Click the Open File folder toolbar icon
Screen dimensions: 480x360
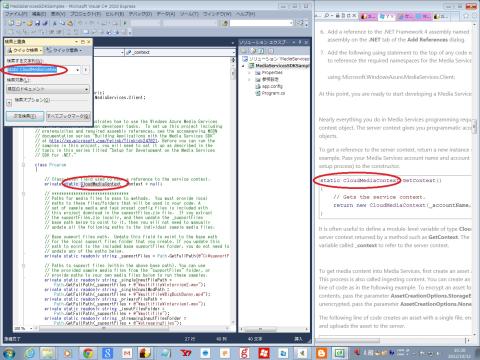click(30, 23)
